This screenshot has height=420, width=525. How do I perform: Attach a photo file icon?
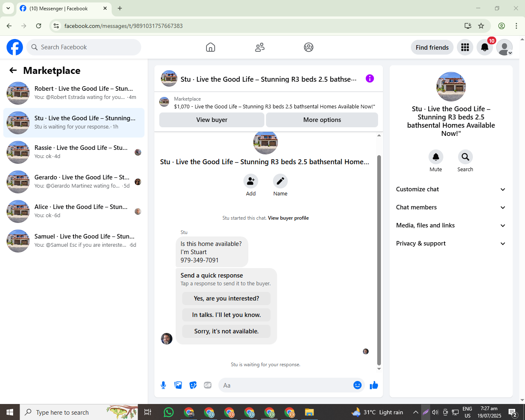point(178,385)
